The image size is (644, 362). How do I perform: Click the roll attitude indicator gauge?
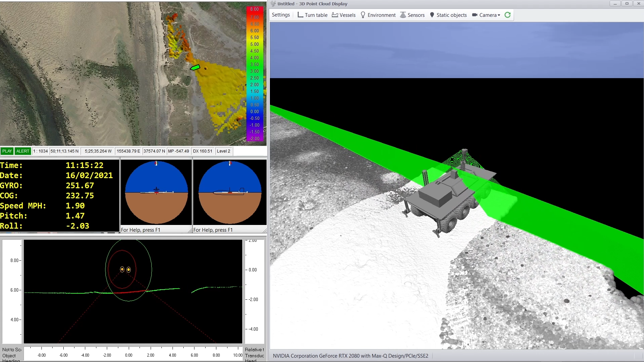pyautogui.click(x=156, y=192)
